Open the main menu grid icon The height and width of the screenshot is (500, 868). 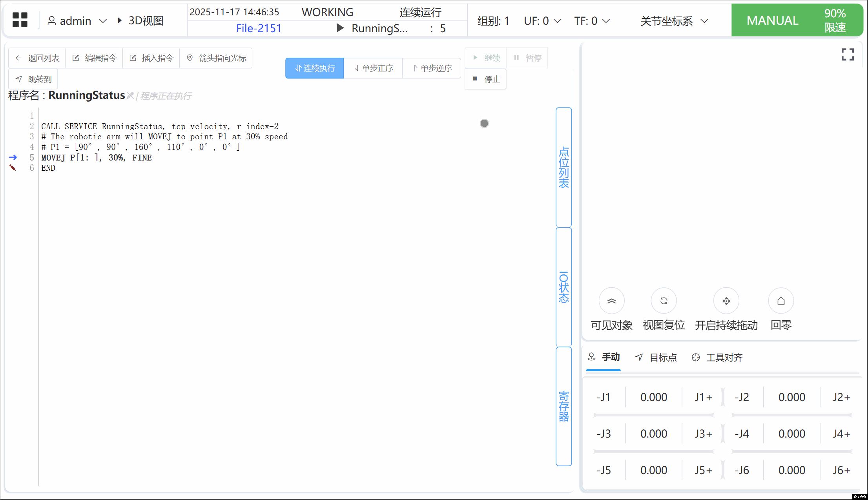pos(20,20)
